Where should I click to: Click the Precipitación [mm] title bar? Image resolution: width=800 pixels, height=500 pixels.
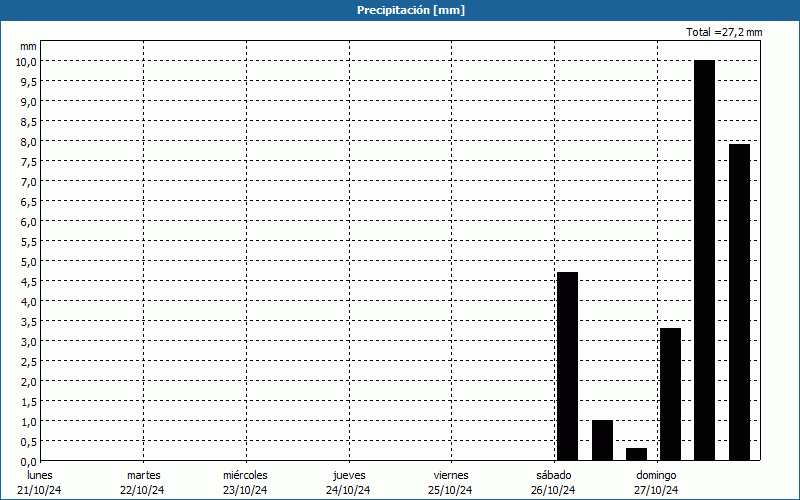point(400,10)
